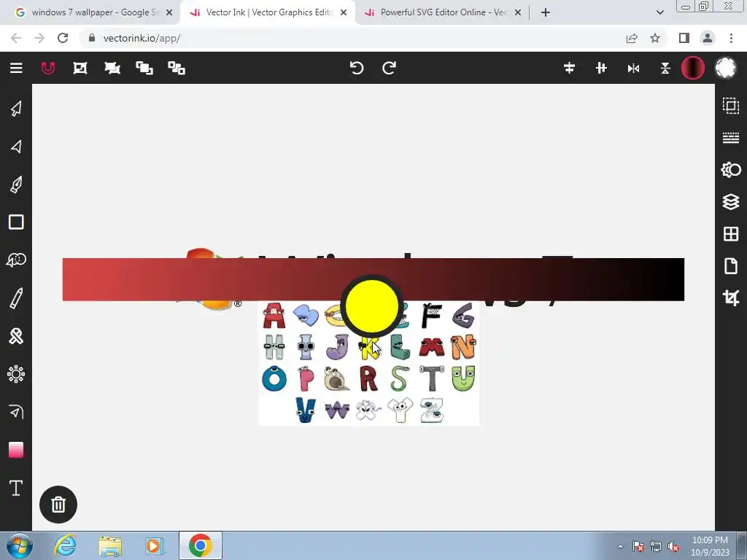The image size is (747, 560).
Task: Redo the last action
Action: (390, 68)
